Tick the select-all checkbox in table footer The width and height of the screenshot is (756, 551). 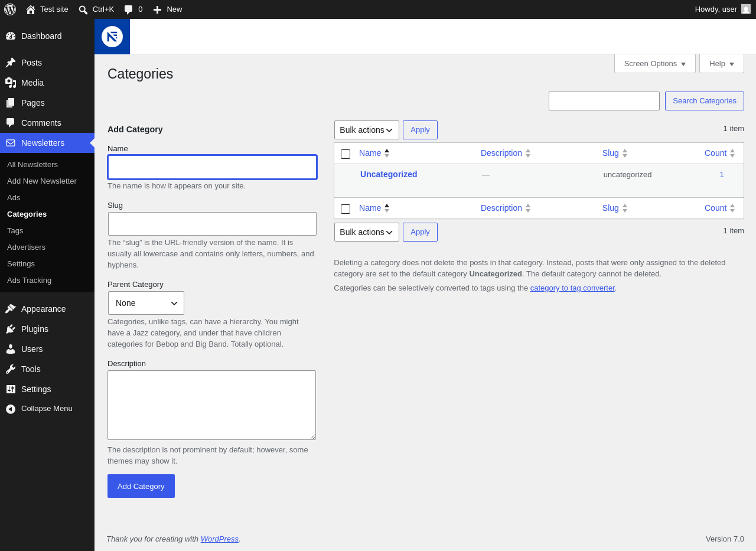click(346, 209)
